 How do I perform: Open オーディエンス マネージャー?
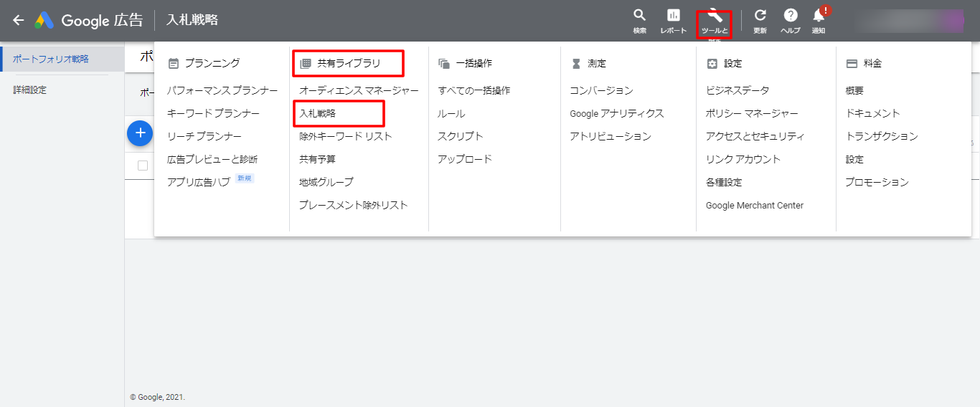(x=359, y=90)
